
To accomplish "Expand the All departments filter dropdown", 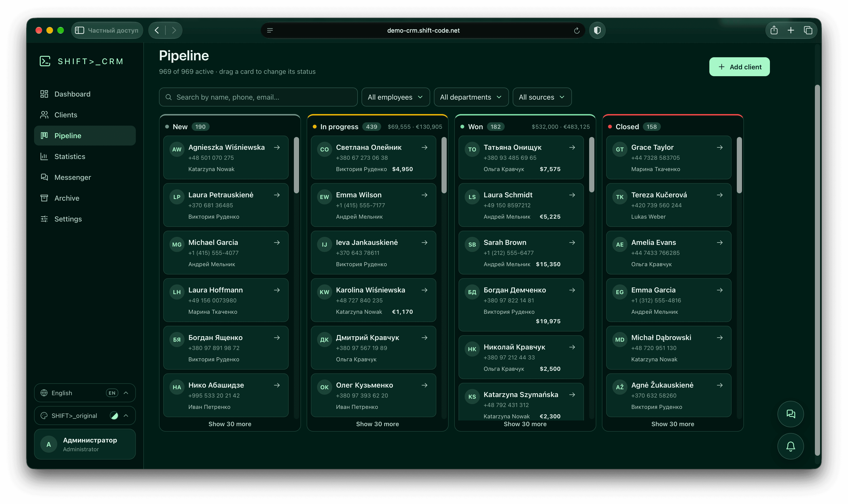I will [471, 97].
